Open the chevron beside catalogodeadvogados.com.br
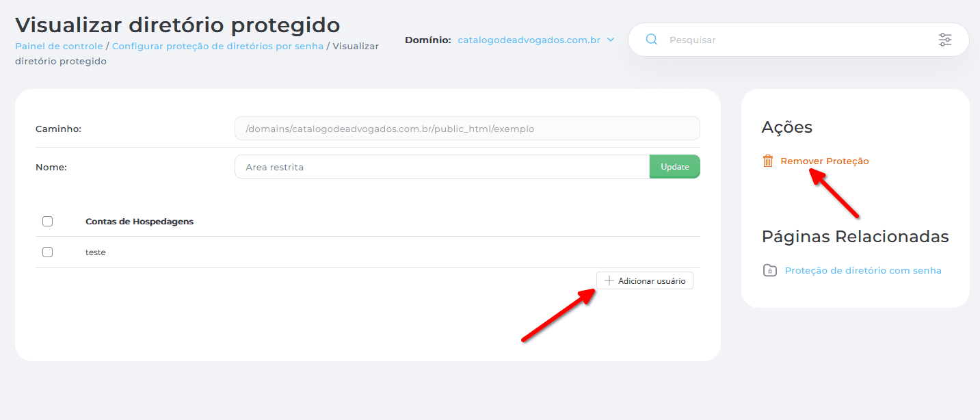Viewport: 980px width, 420px height. click(609, 40)
